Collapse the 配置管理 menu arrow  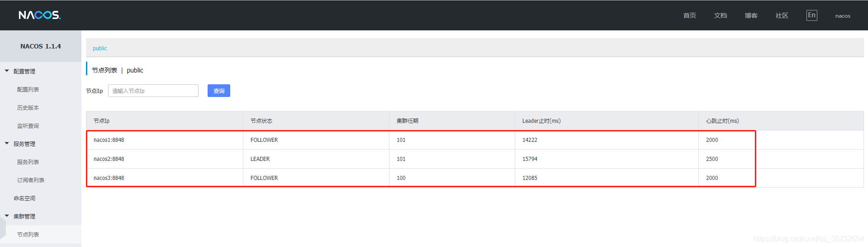coord(7,71)
